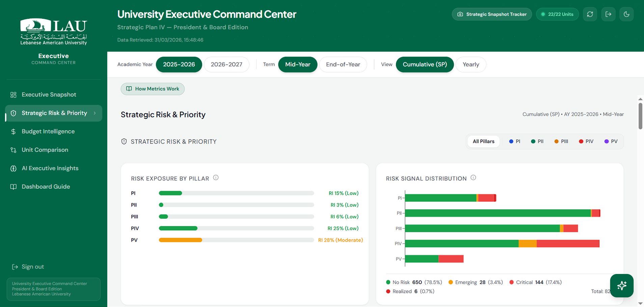The height and width of the screenshot is (307, 644).
Task: Select the All Pillars filter tab
Action: tap(483, 142)
